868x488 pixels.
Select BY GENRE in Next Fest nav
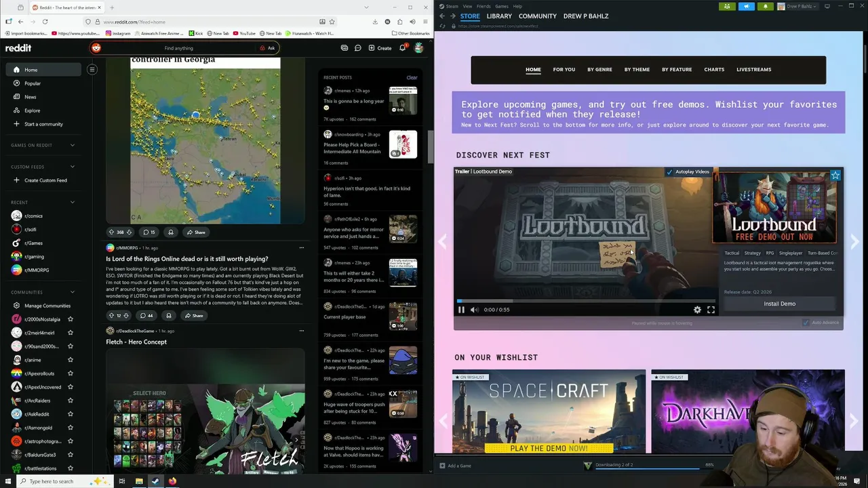[x=599, y=69]
